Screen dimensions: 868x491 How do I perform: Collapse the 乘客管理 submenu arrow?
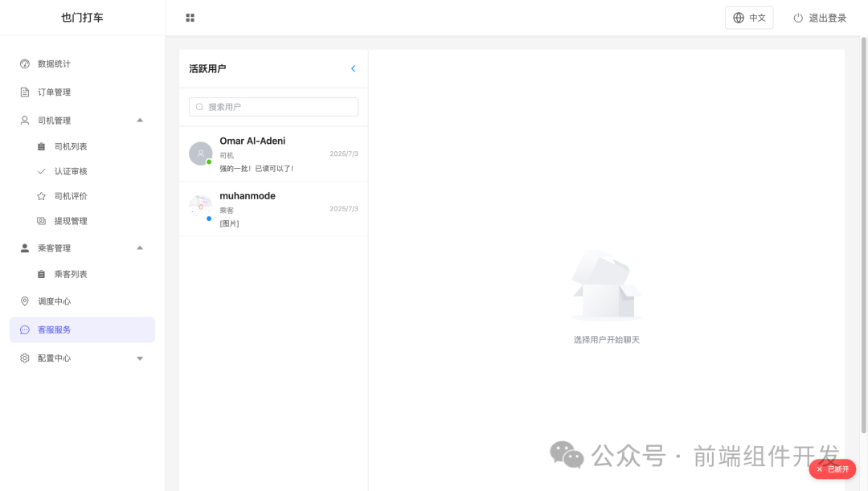pyautogui.click(x=140, y=248)
